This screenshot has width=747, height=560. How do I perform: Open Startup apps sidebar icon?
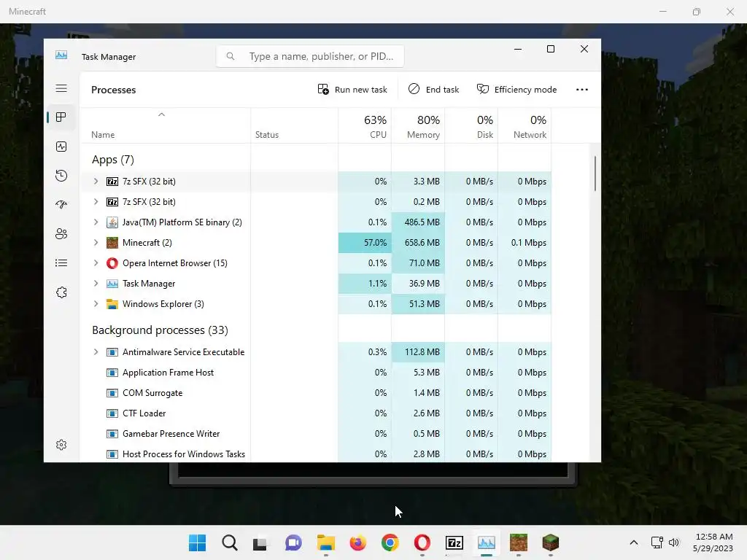click(61, 205)
